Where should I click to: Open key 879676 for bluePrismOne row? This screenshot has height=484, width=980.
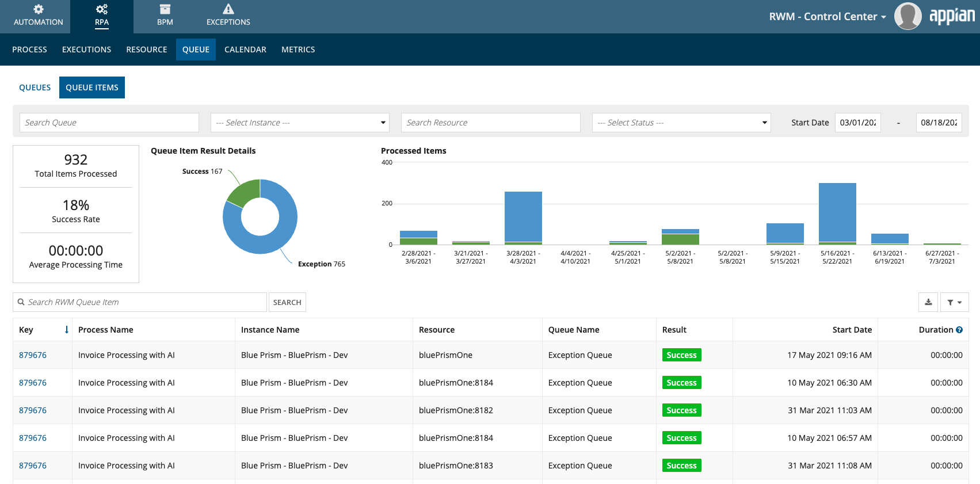(x=33, y=355)
